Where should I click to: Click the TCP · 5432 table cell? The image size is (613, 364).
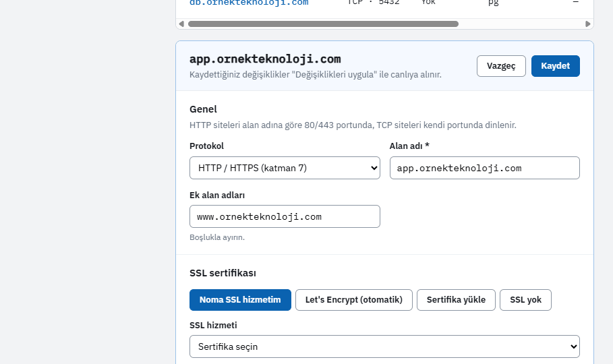pos(374,2)
